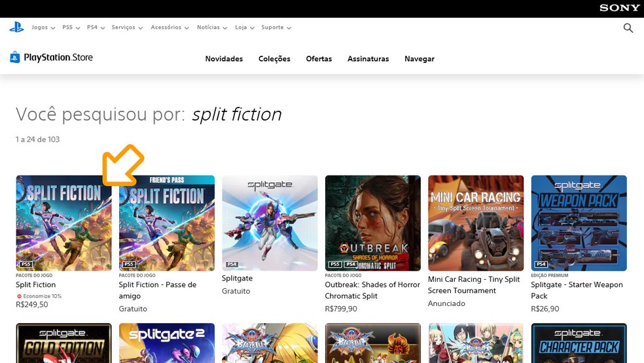Click the EDIÇÃO PREMIUM label
644x363 pixels.
tap(550, 275)
